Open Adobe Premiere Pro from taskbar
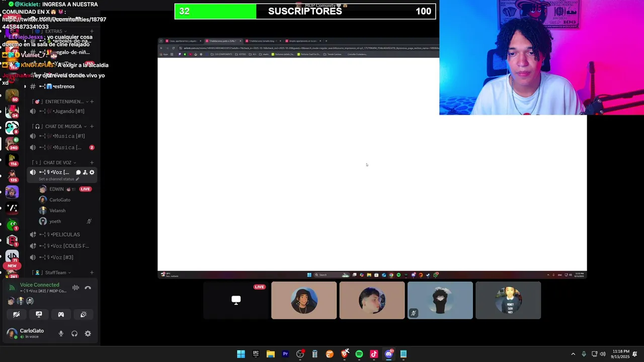The width and height of the screenshot is (644, 362). pos(285,354)
